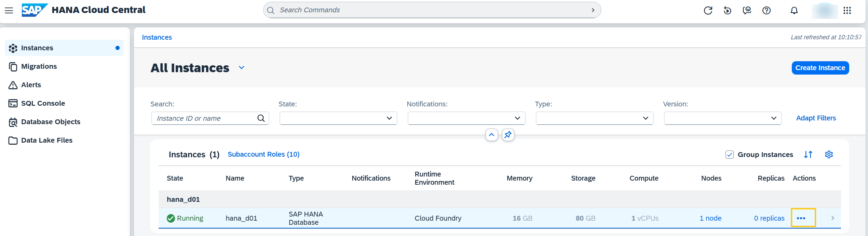This screenshot has width=868, height=236.
Task: Open Database Objects from the side navigation
Action: point(64,122)
